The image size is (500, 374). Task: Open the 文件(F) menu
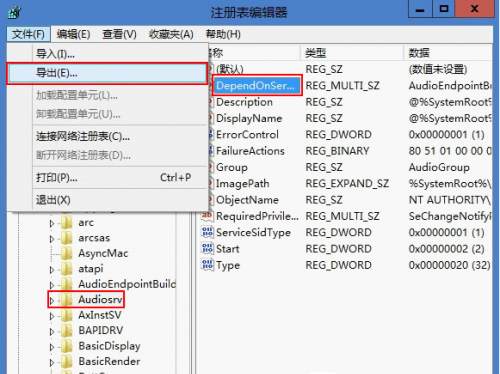(28, 34)
